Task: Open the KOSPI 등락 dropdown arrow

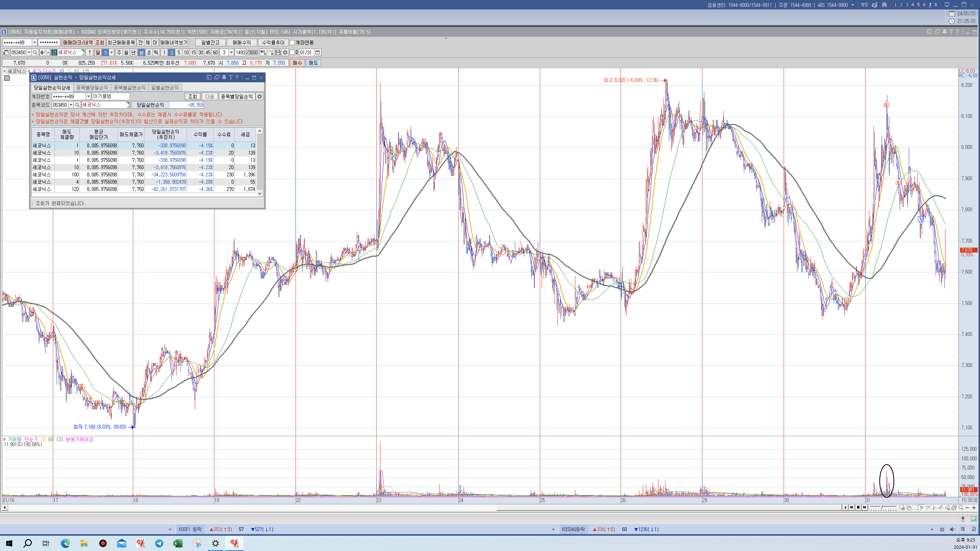Action: tap(170, 529)
